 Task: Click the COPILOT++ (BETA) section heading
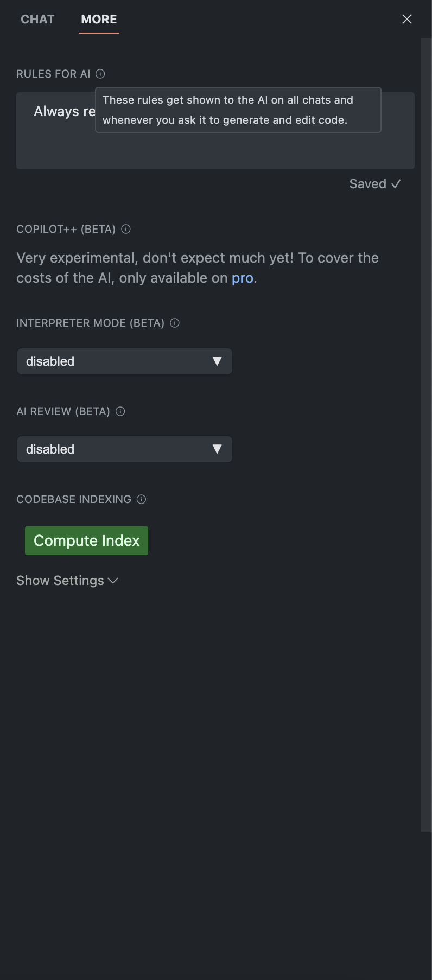(66, 229)
